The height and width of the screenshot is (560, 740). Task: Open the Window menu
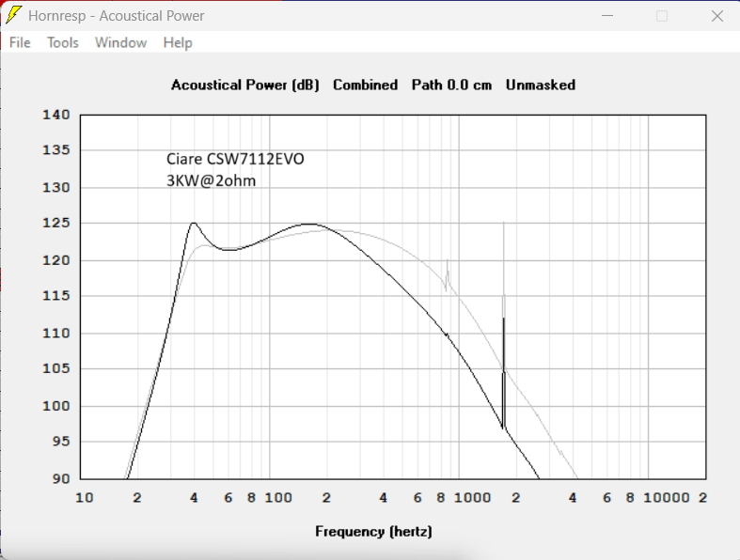(120, 43)
